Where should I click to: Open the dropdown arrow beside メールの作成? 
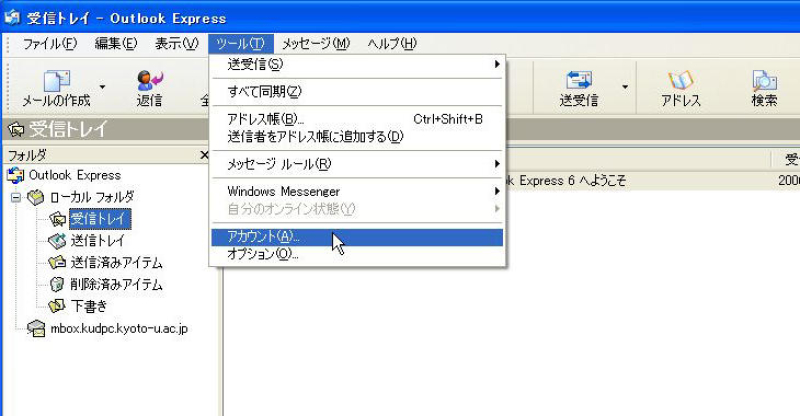103,87
